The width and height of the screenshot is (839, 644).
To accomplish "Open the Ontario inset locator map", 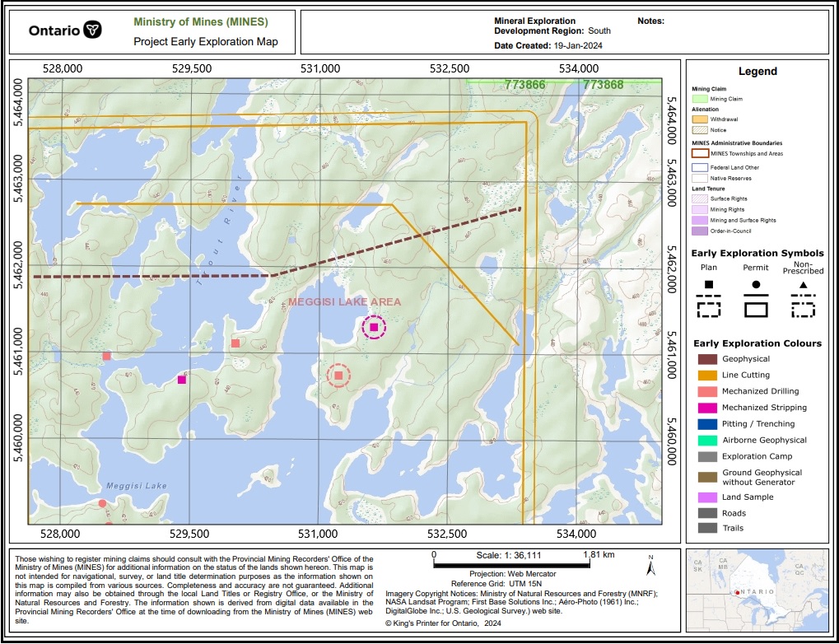I will tap(755, 584).
